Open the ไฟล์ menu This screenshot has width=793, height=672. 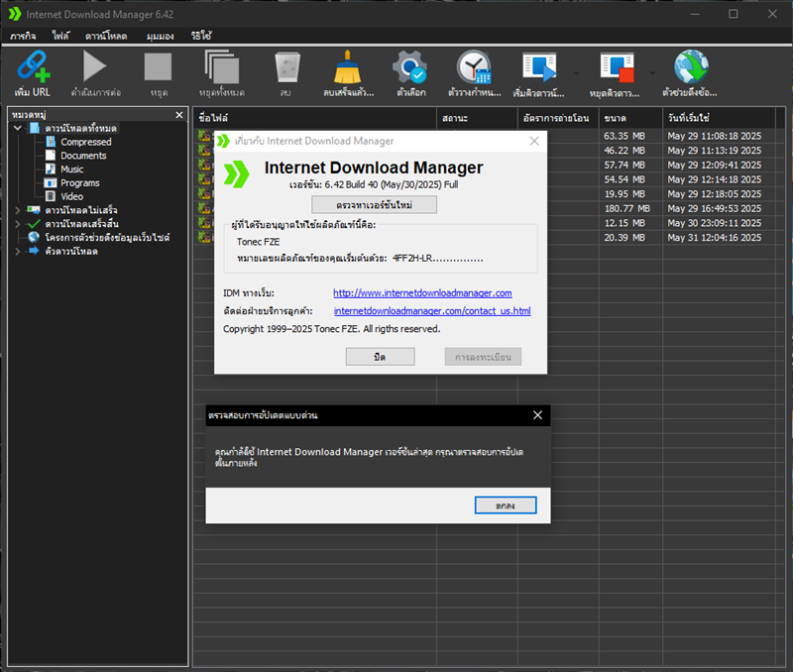click(x=60, y=36)
